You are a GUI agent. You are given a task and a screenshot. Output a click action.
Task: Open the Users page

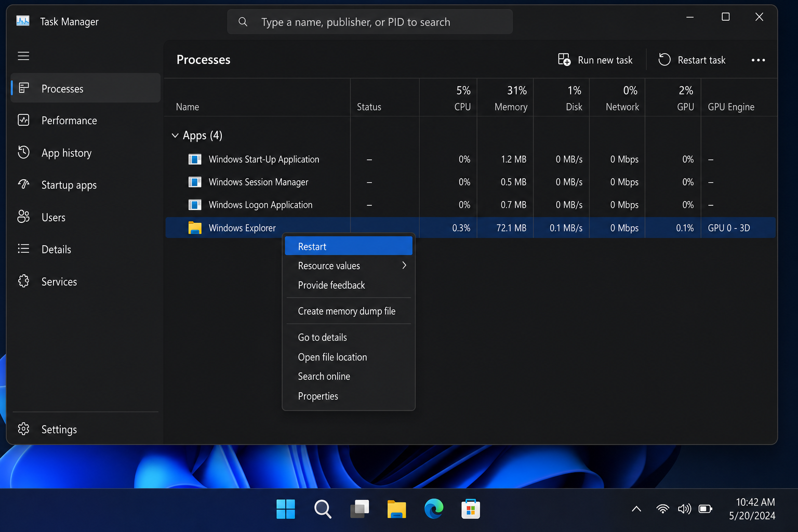[85, 217]
